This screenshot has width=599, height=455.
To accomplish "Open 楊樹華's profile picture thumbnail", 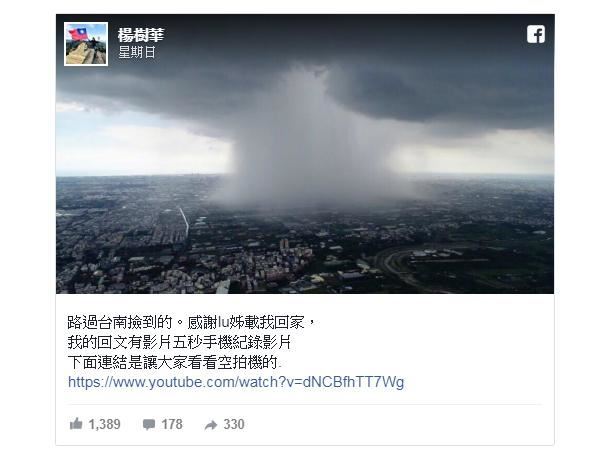I will (x=86, y=44).
